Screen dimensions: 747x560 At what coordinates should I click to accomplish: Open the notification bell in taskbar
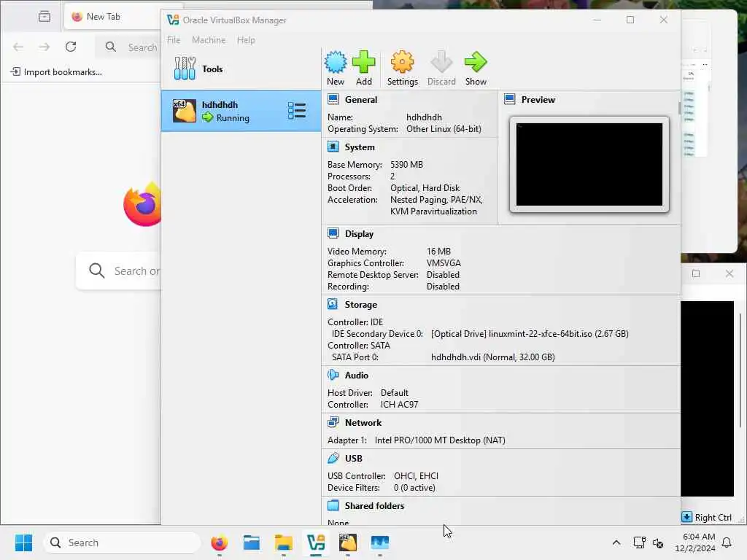[x=727, y=542]
